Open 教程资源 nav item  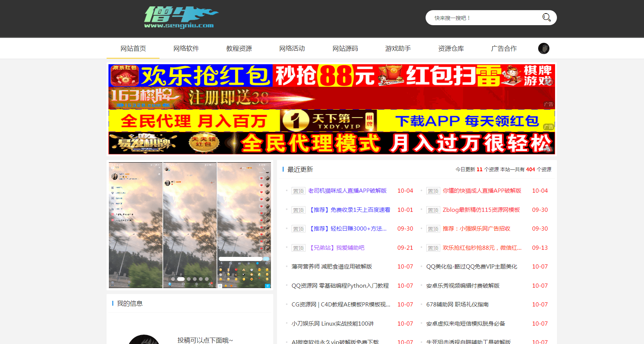click(239, 48)
